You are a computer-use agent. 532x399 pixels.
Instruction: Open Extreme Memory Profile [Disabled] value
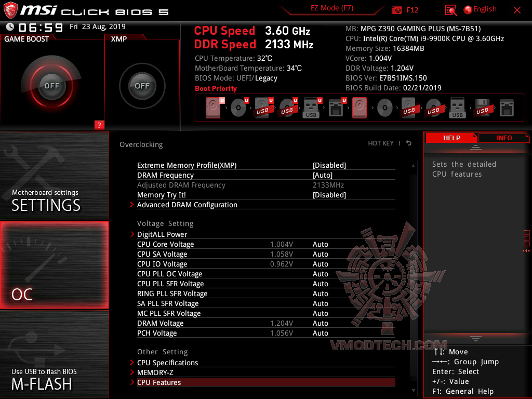pos(329,165)
